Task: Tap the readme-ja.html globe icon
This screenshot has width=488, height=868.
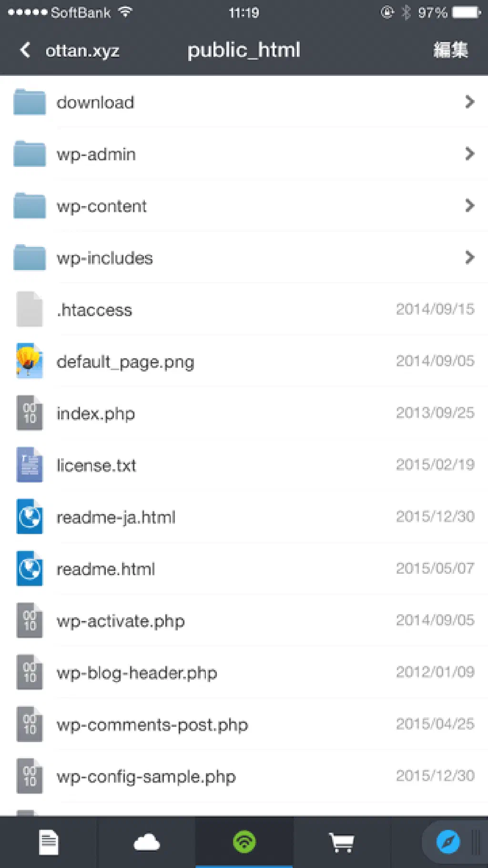Action: coord(30,517)
